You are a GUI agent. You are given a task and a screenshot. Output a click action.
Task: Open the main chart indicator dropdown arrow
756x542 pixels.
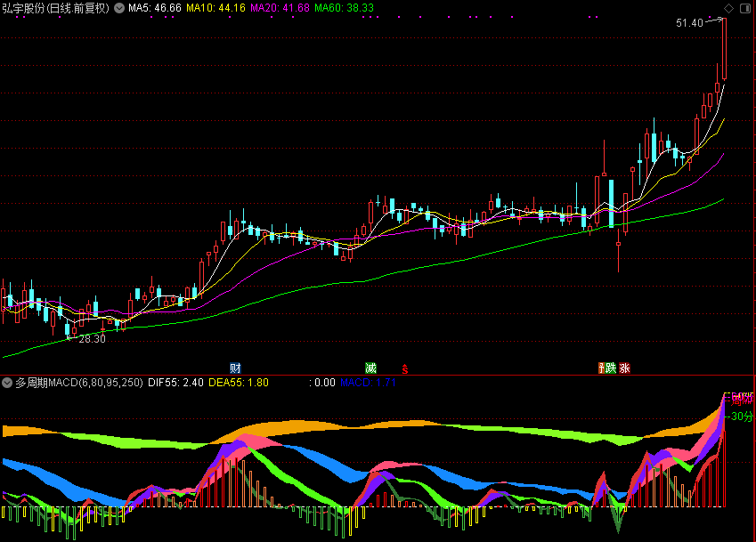click(x=119, y=8)
